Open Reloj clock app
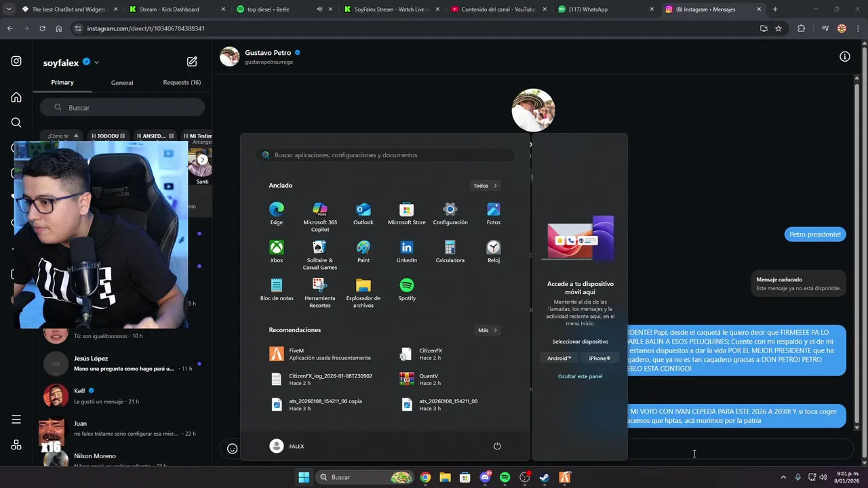 click(x=494, y=251)
